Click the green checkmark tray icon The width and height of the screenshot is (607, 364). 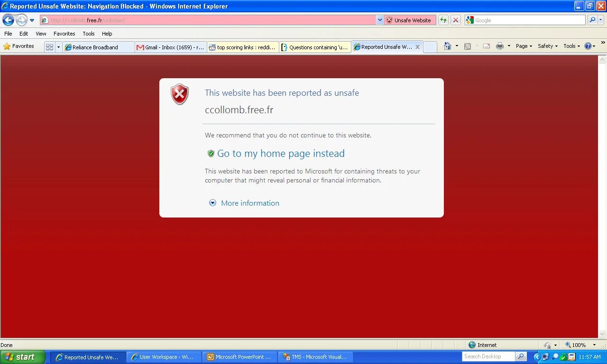[x=563, y=357]
